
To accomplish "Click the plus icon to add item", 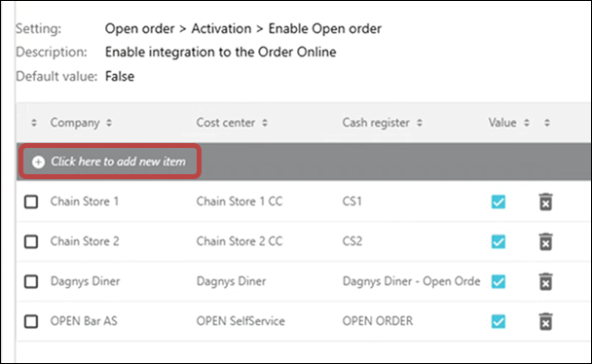I will click(38, 162).
